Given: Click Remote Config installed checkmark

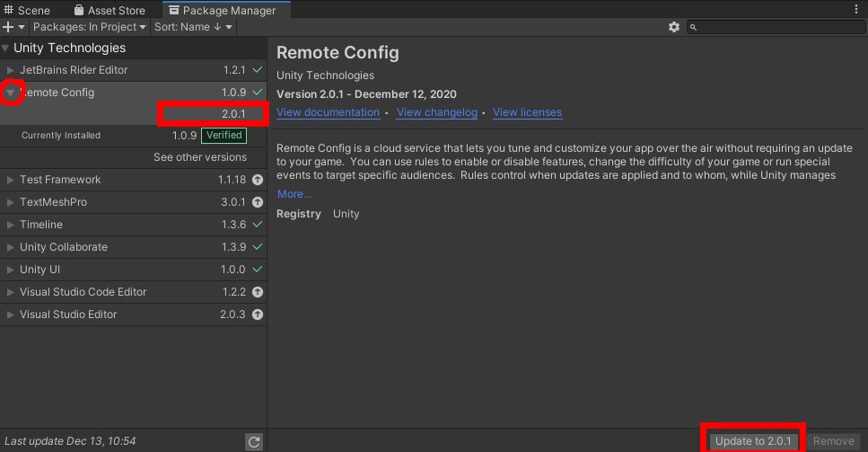Looking at the screenshot, I should [x=258, y=92].
